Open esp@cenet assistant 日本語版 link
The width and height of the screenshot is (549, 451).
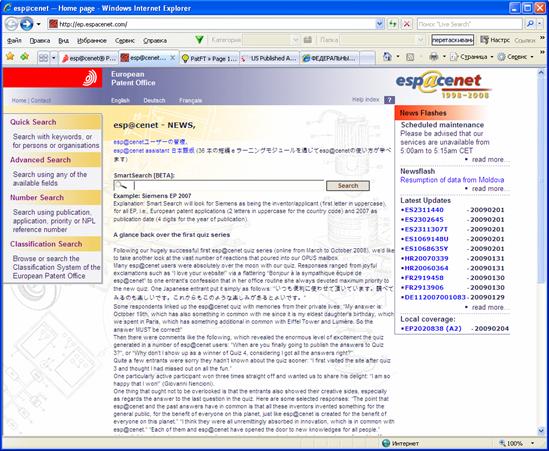154,151
